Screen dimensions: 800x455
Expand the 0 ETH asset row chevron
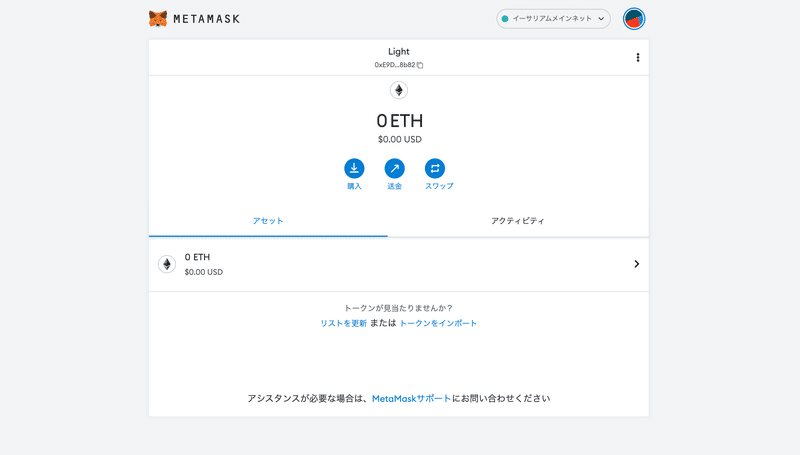pos(636,264)
